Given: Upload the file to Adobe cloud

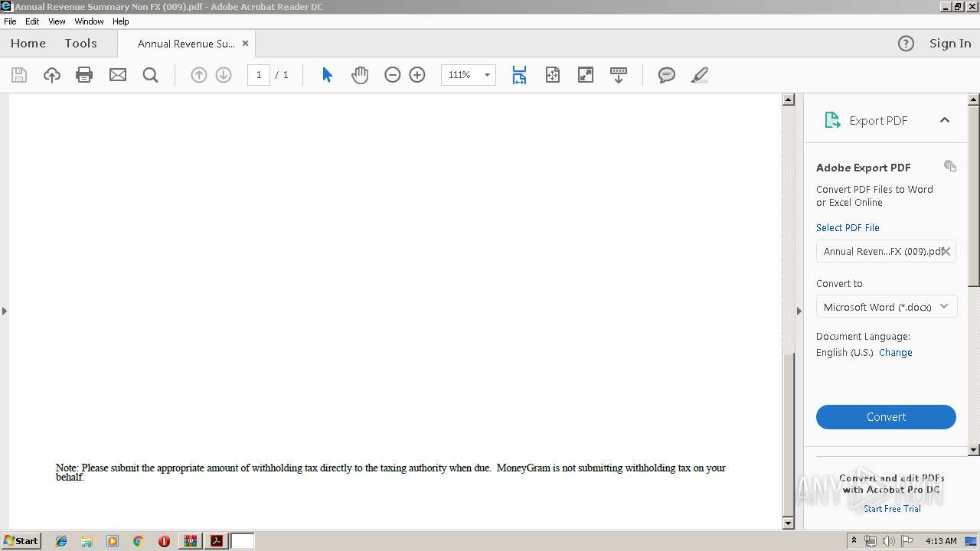Looking at the screenshot, I should pos(51,75).
